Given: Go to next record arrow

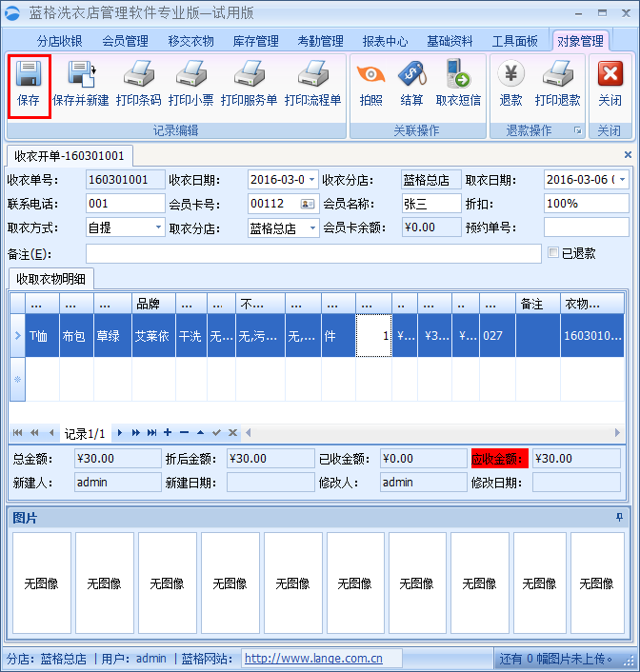Looking at the screenshot, I should pyautogui.click(x=120, y=433).
